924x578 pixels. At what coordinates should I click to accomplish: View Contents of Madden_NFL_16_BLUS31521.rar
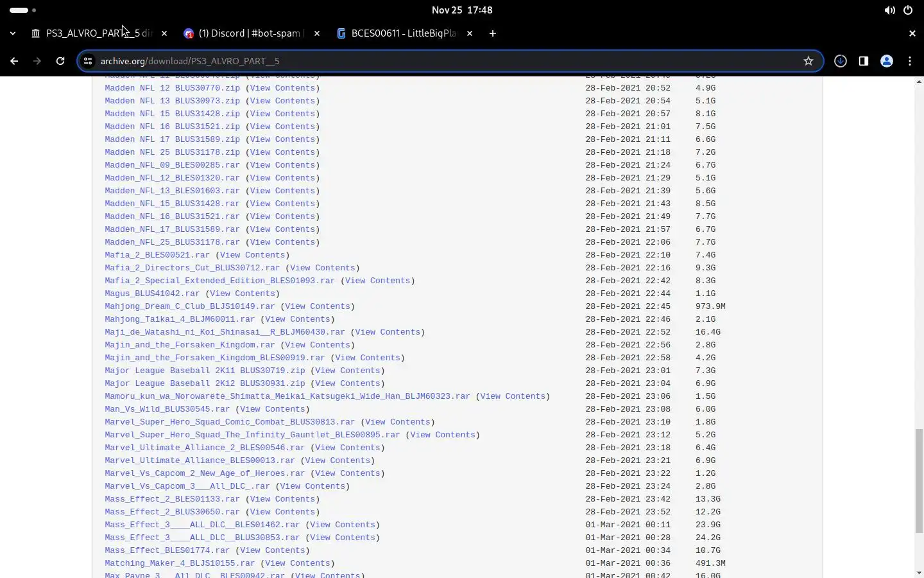coord(282,216)
